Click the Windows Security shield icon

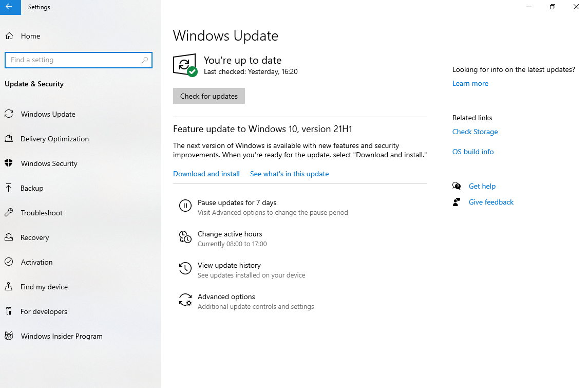(x=9, y=163)
